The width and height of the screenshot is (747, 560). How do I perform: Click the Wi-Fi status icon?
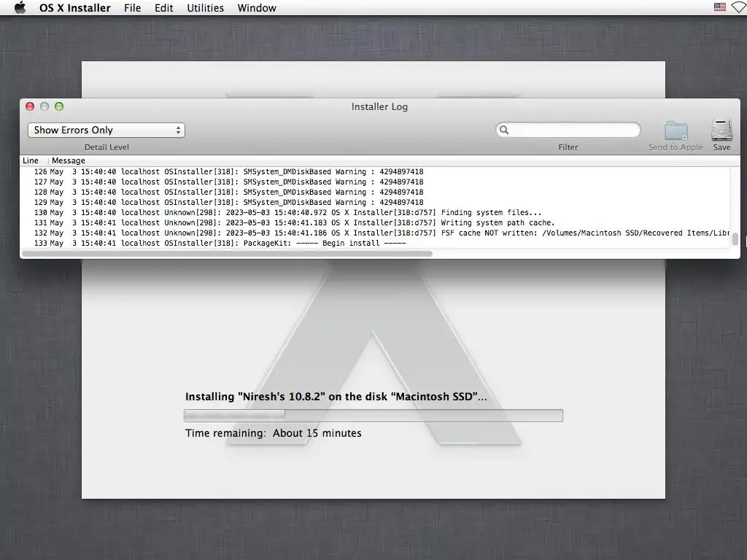click(x=740, y=7)
